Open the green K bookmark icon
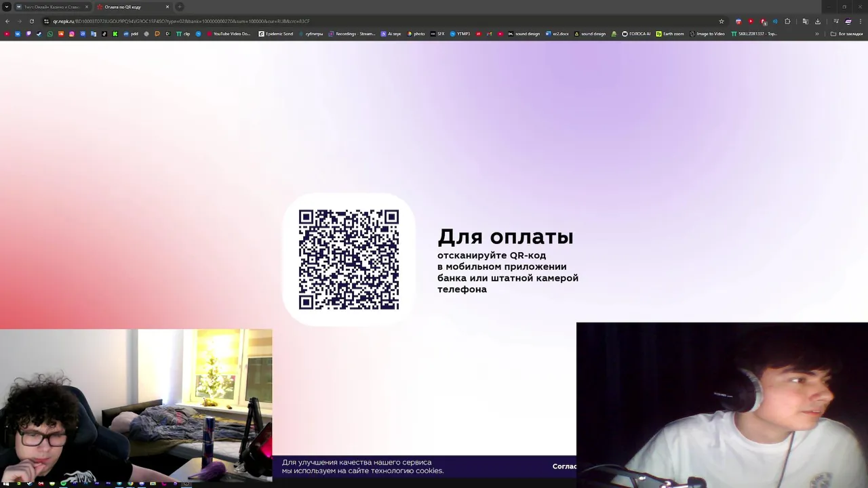 [x=115, y=33]
